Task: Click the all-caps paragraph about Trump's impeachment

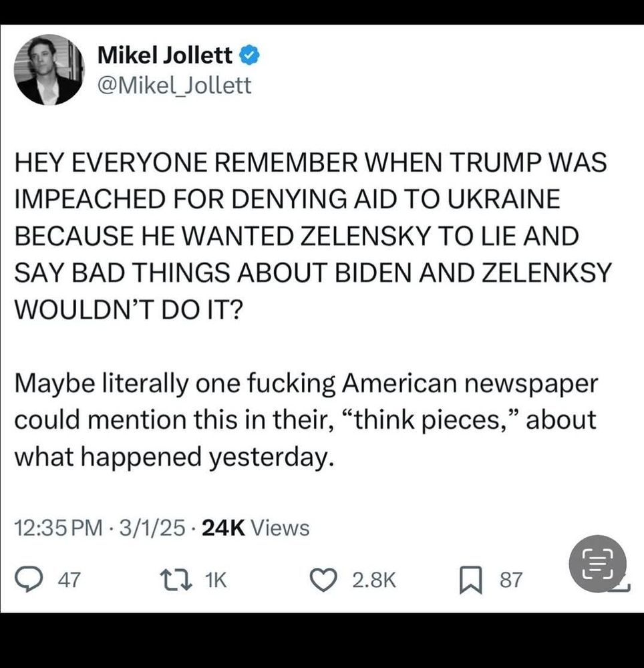Action: click(313, 236)
